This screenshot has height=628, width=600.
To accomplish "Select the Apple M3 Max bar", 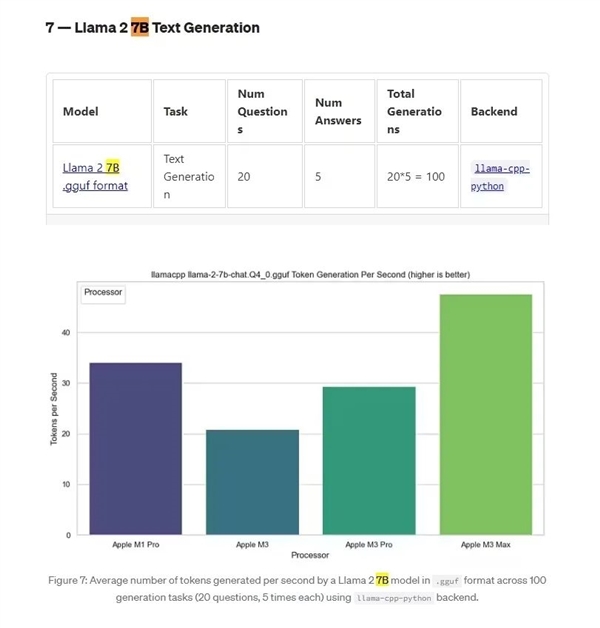I will tap(486, 415).
